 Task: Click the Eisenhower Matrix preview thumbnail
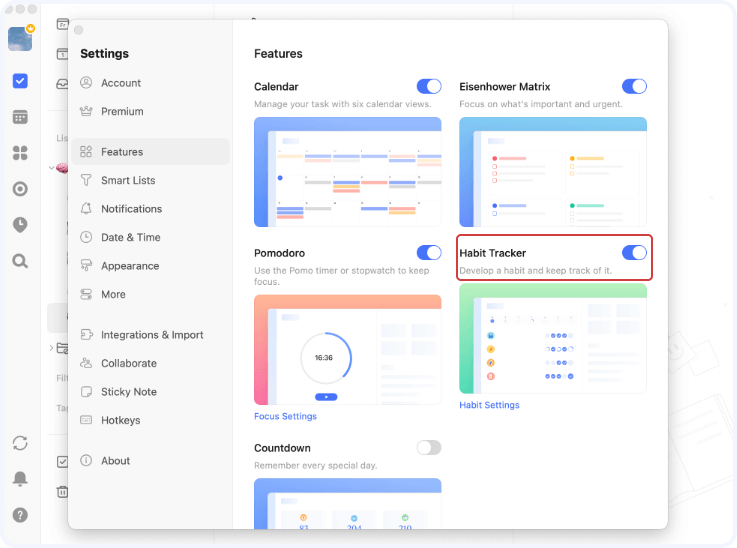pos(553,172)
